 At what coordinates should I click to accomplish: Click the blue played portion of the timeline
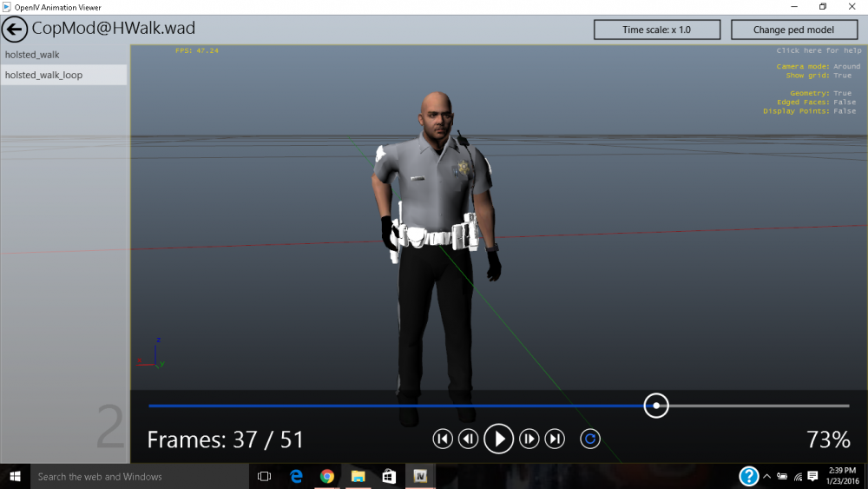point(396,406)
